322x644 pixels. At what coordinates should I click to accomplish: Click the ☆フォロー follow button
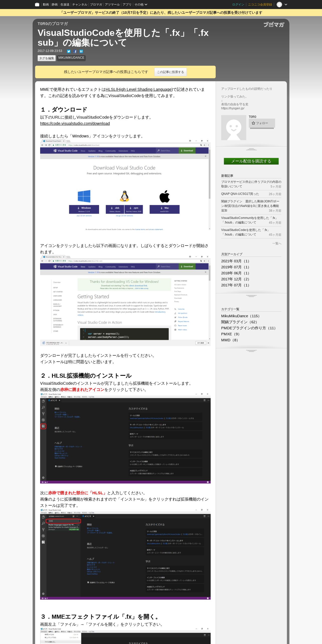tap(262, 123)
